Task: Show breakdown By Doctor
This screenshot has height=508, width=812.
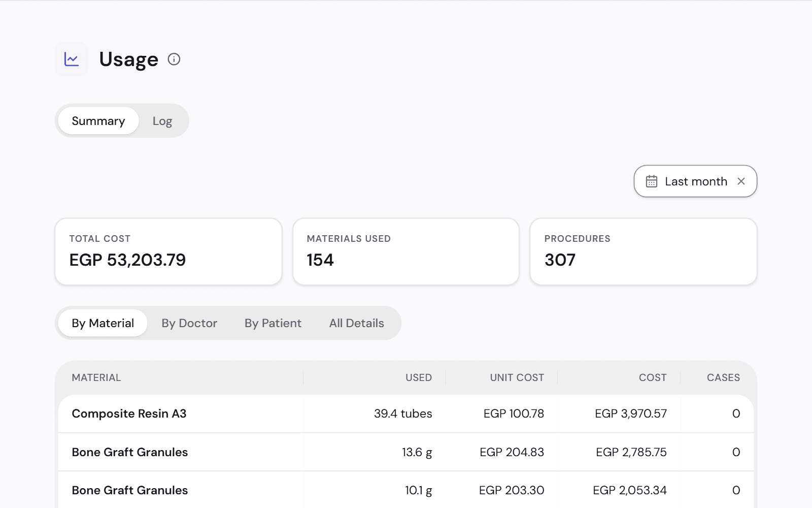Action: pyautogui.click(x=189, y=323)
